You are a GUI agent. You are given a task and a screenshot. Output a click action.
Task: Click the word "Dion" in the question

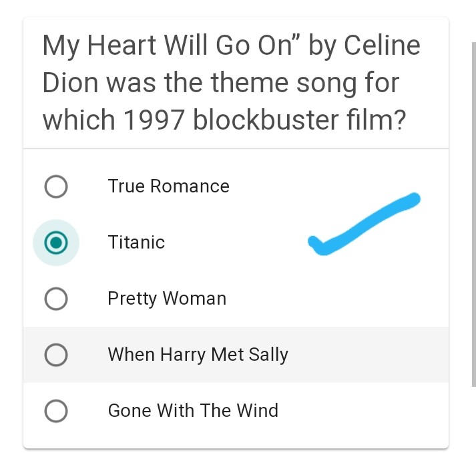click(x=69, y=84)
